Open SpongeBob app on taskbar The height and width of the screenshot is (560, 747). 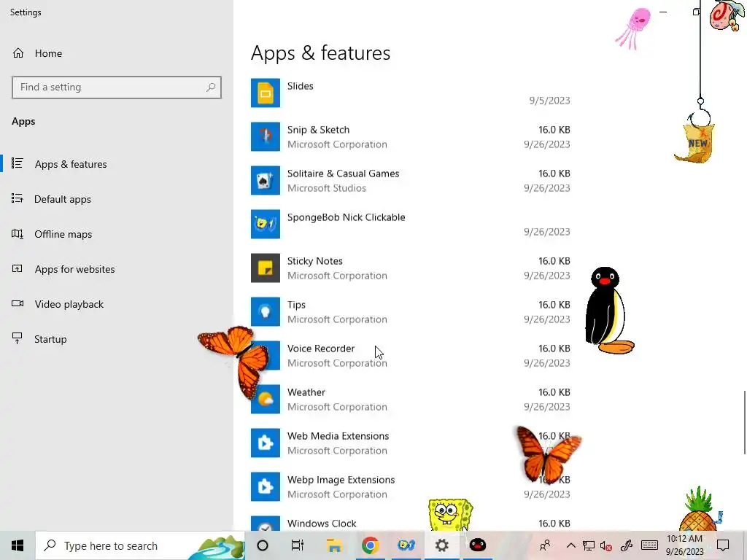coord(406,545)
